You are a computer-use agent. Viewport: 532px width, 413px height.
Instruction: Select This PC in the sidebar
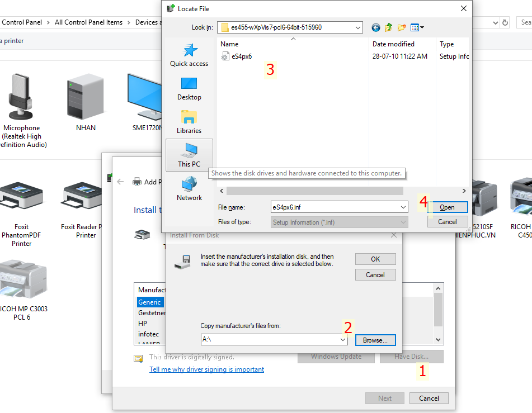pyautogui.click(x=189, y=155)
